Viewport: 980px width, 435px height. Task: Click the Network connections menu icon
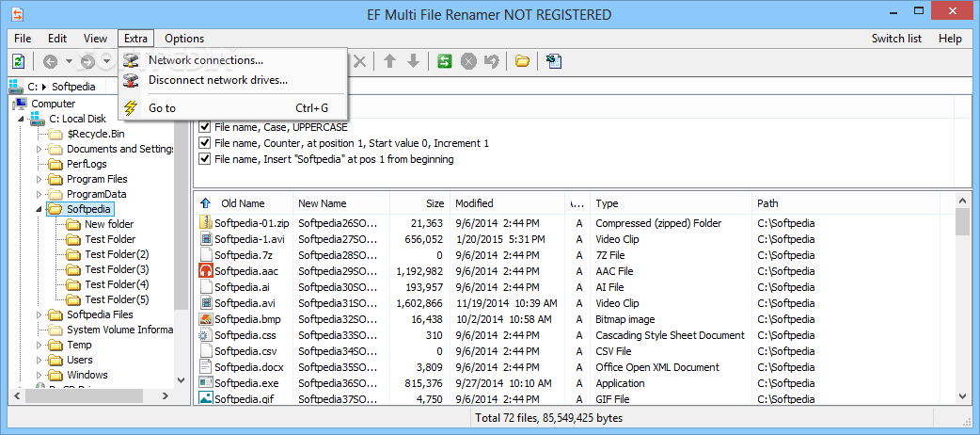(131, 60)
